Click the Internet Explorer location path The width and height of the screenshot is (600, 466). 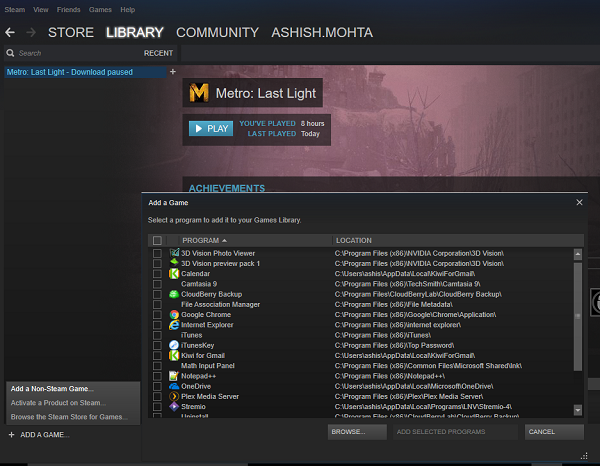(x=398, y=325)
